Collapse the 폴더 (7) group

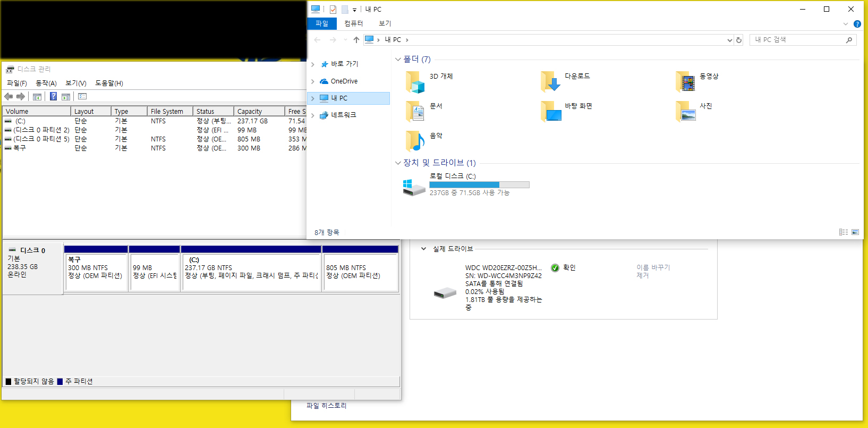398,60
